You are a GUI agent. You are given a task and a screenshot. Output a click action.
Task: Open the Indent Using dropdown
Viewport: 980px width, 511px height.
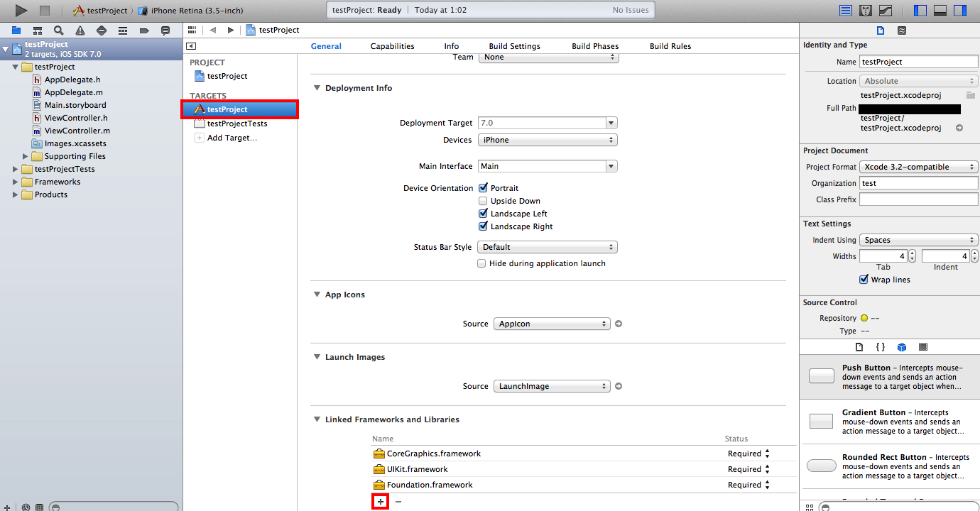point(918,240)
